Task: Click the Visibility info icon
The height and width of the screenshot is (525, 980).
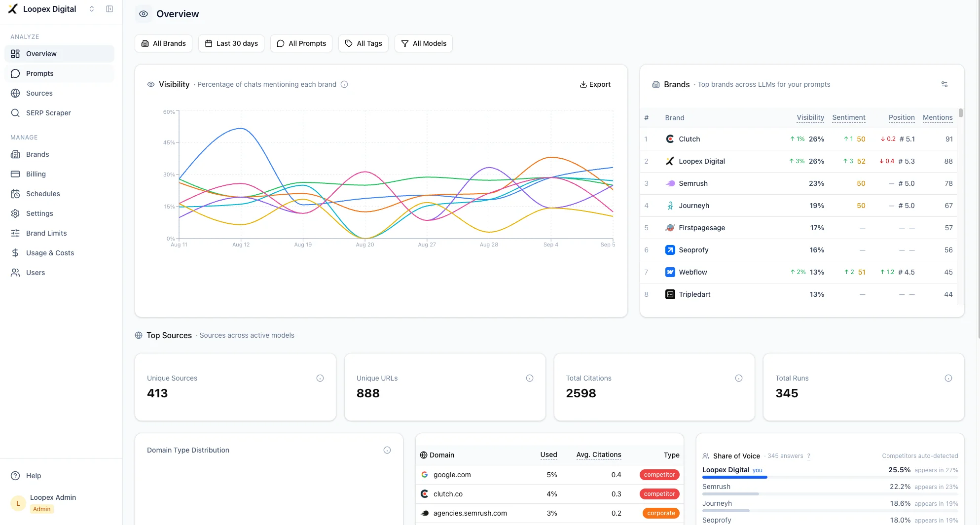Action: 344,84
